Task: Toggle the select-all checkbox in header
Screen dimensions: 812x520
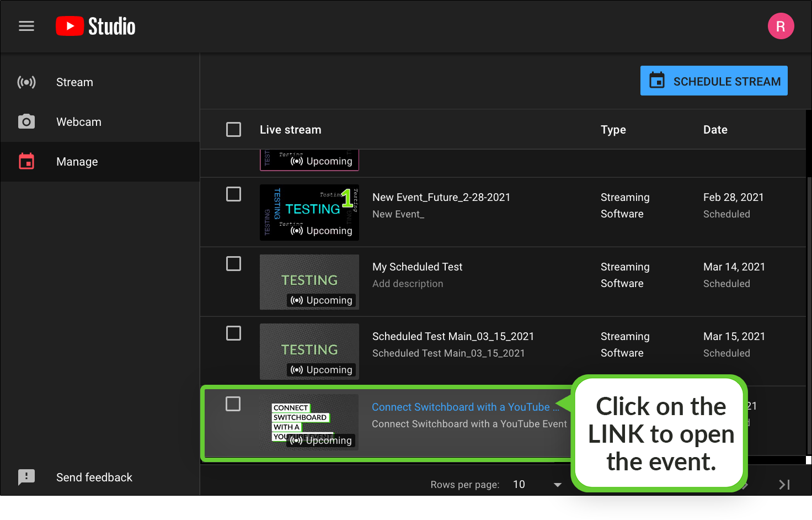Action: pyautogui.click(x=234, y=130)
